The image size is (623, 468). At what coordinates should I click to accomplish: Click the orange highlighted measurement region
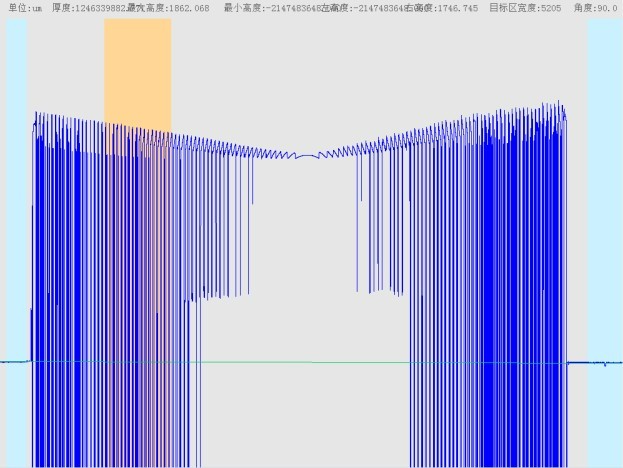pyautogui.click(x=137, y=70)
